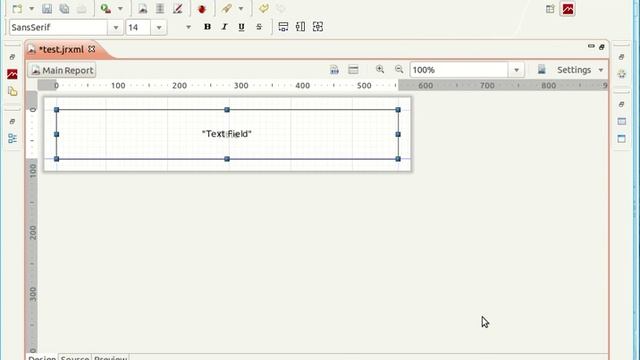Open the font size dropdown arrow
Viewport: 640px width, 360px height.
tap(159, 27)
